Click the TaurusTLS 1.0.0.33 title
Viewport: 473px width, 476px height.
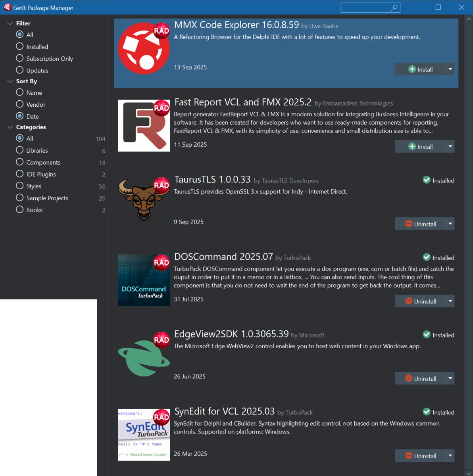point(212,179)
